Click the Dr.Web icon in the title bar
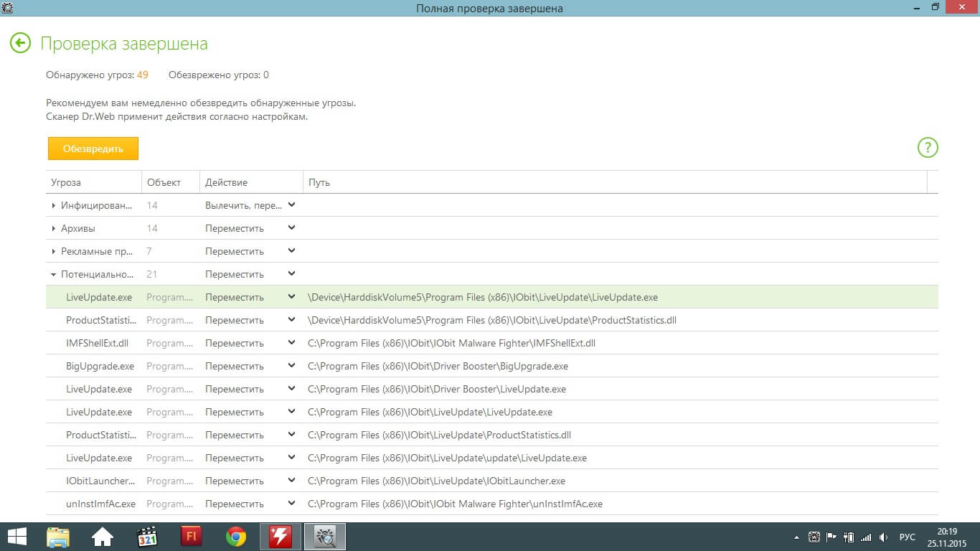This screenshot has height=551, width=980. (x=8, y=7)
